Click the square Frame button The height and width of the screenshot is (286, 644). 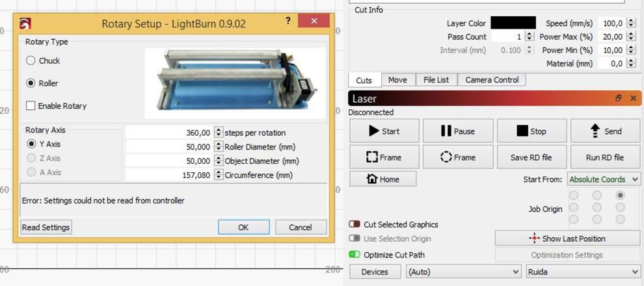[384, 157]
